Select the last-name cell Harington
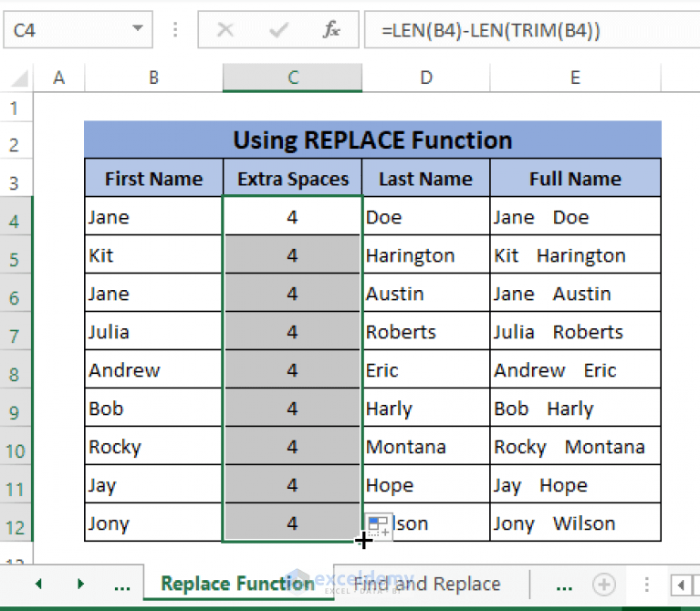This screenshot has width=700, height=611. tap(426, 255)
